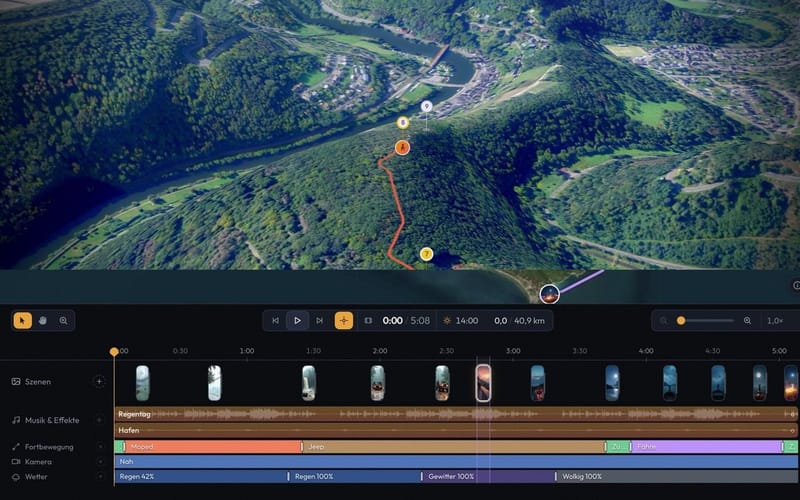
Task: Click waypoint marker 7 on the map
Action: 427,254
